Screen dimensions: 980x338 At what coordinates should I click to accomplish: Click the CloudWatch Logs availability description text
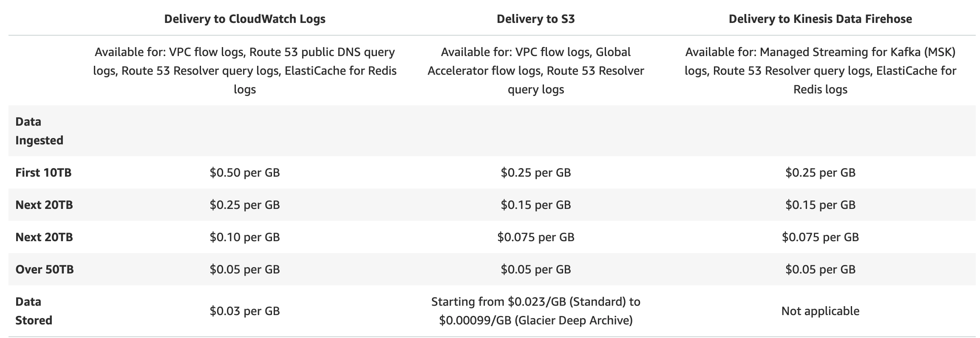(x=245, y=70)
